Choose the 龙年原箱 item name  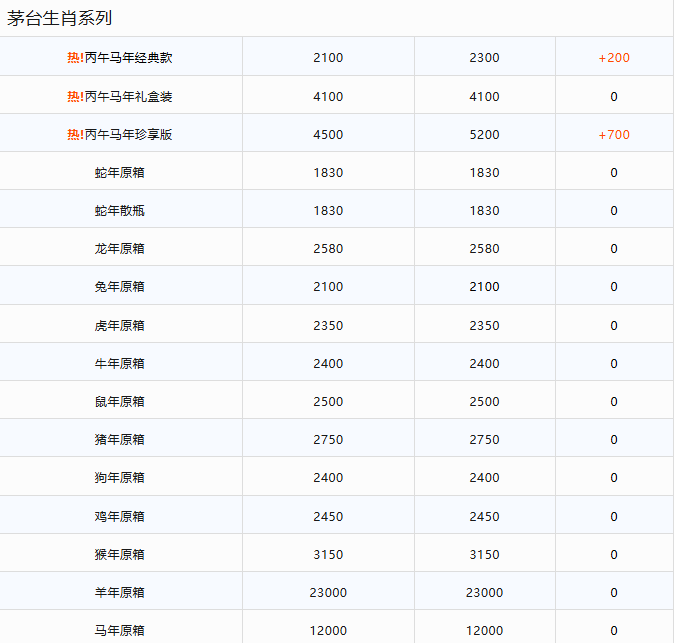(120, 249)
